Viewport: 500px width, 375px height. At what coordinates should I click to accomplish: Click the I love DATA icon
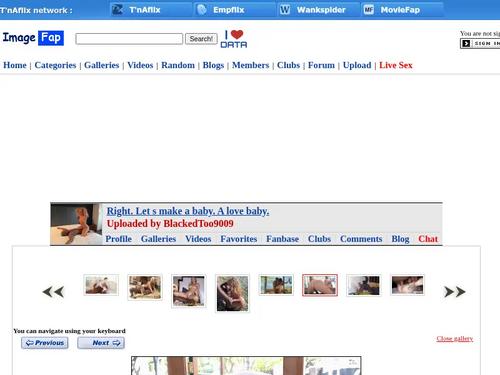[x=234, y=39]
